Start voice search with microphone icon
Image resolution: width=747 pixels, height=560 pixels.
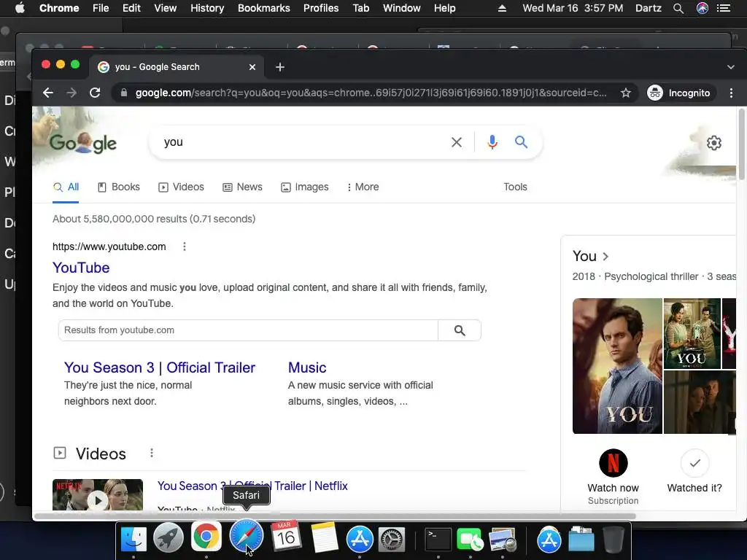point(492,142)
